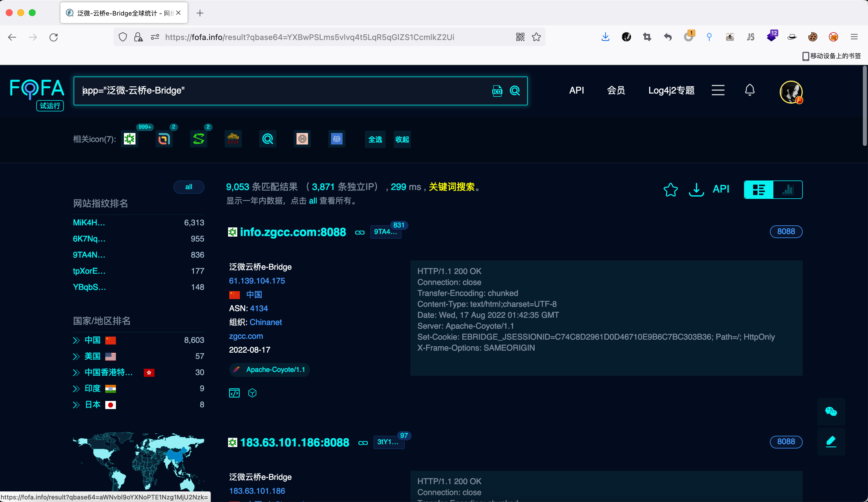Open the website source code icon for info.zgcc.com
868x502 pixels.
point(234,393)
